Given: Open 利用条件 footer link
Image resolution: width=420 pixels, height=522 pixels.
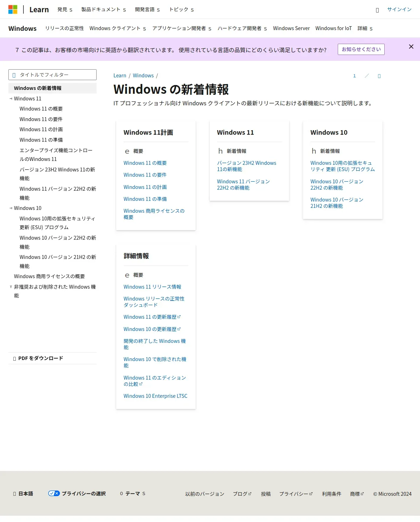Looking at the screenshot, I should tap(331, 494).
